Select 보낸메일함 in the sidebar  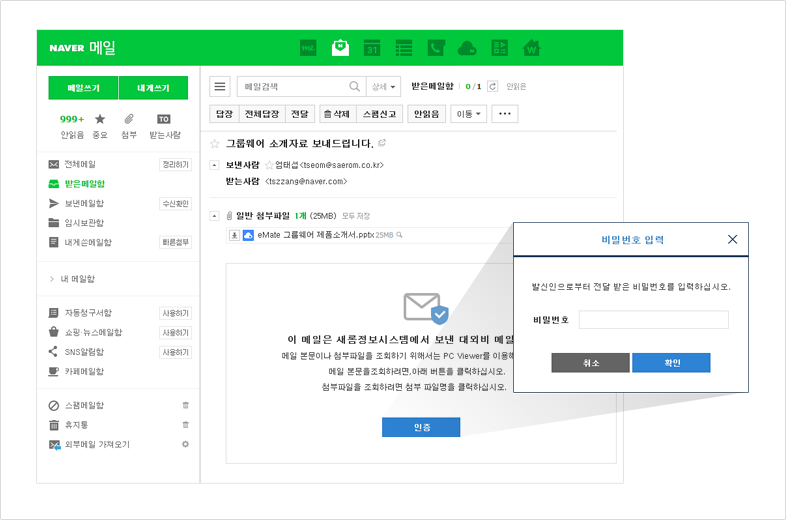(x=85, y=203)
